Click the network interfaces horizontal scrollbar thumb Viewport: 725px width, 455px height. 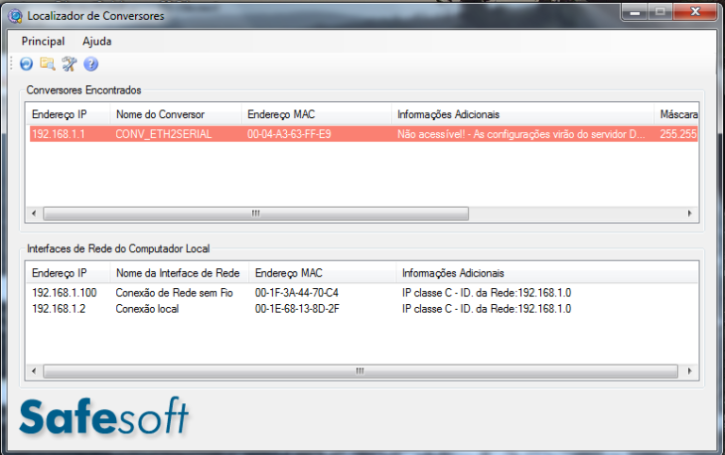[360, 371]
